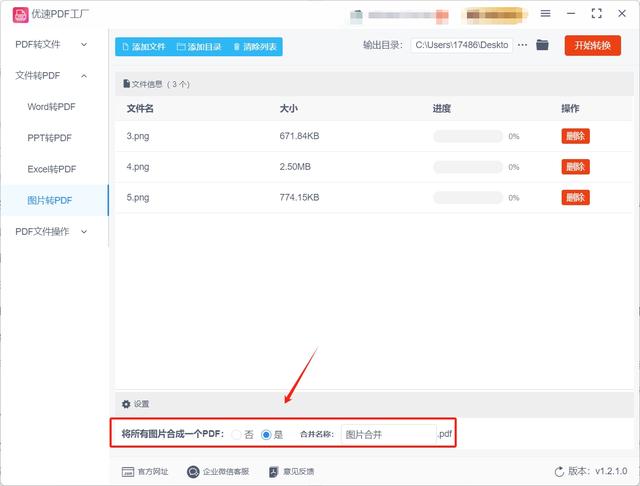640x486 pixels.
Task: Select the 否 radio button
Action: (236, 435)
